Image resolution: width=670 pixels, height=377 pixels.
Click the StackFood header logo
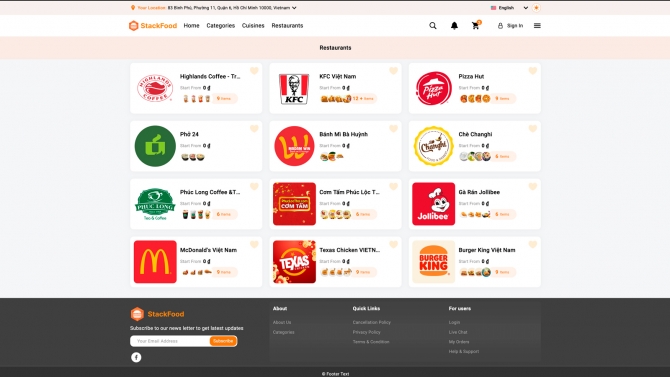(153, 26)
